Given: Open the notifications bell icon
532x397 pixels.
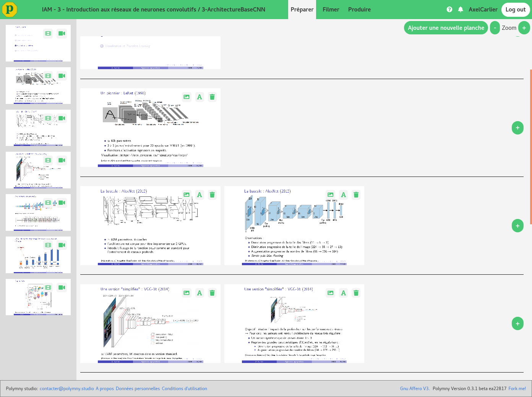Looking at the screenshot, I should (x=461, y=10).
